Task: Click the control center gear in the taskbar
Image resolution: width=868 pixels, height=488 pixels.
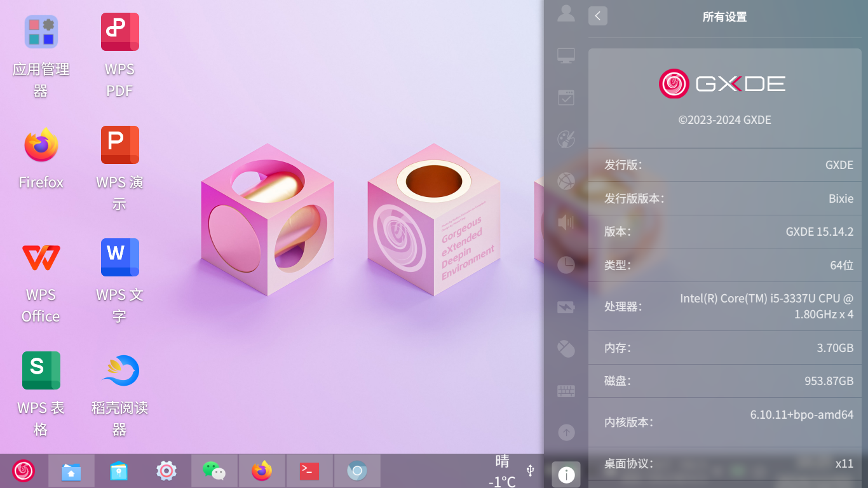Action: point(166,471)
